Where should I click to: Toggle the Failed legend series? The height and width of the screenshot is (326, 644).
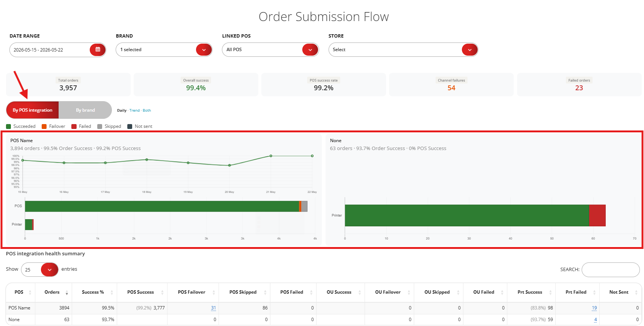(x=81, y=126)
